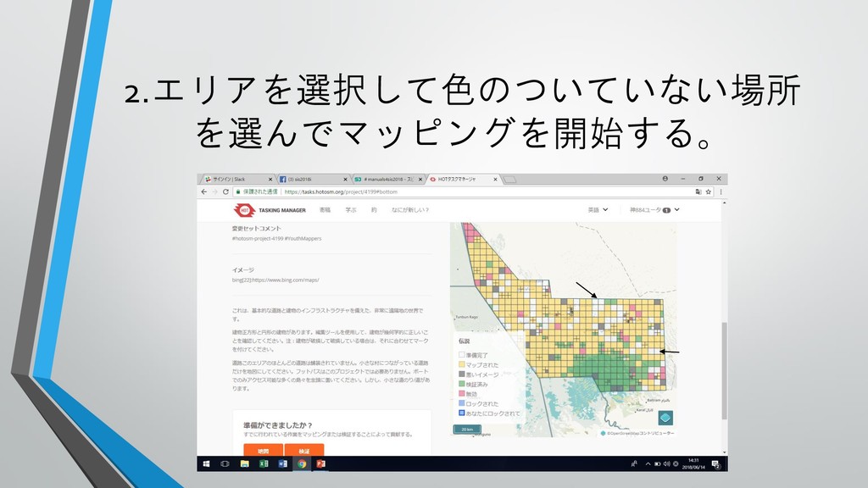Screen dimensions: 868x488
Task: Select the HOT Tasking Manager tab
Action: pyautogui.click(x=462, y=180)
